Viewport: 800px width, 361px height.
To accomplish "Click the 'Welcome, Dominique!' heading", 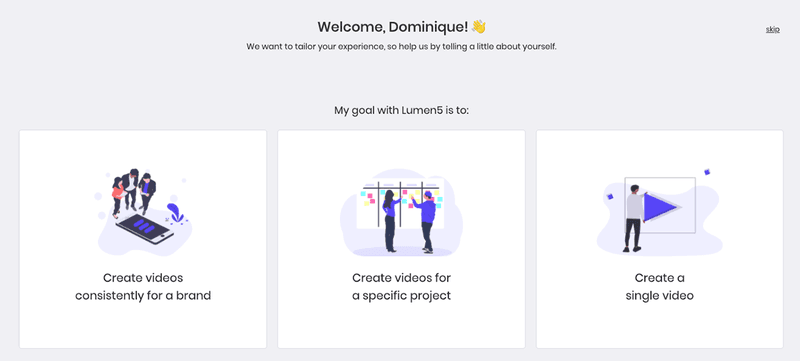I will 402,27.
